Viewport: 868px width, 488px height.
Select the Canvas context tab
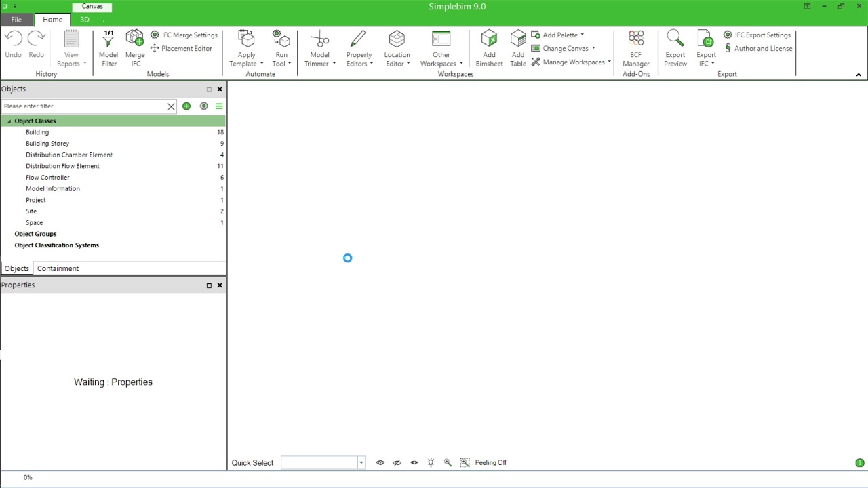[92, 6]
